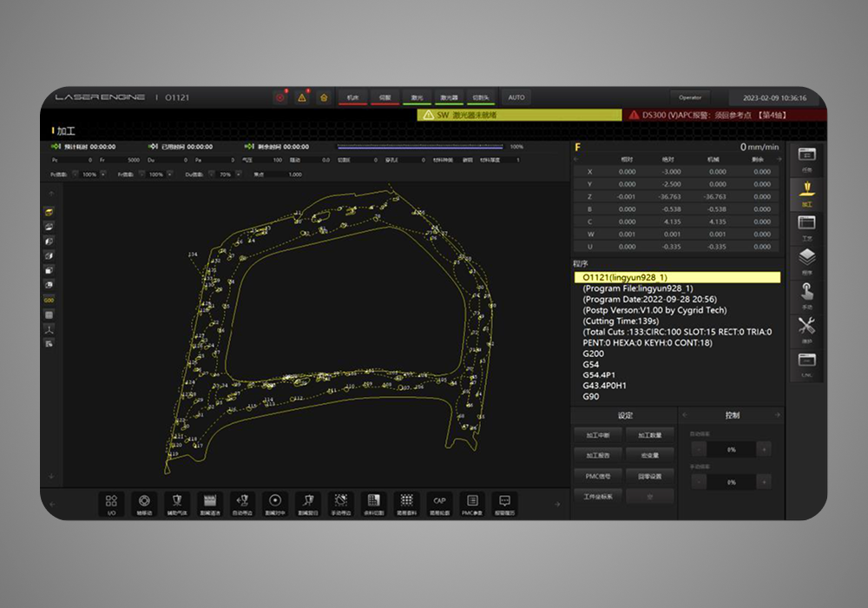Click right arrow of bottom icon toolbar
This screenshot has height=608, width=868.
click(x=557, y=505)
